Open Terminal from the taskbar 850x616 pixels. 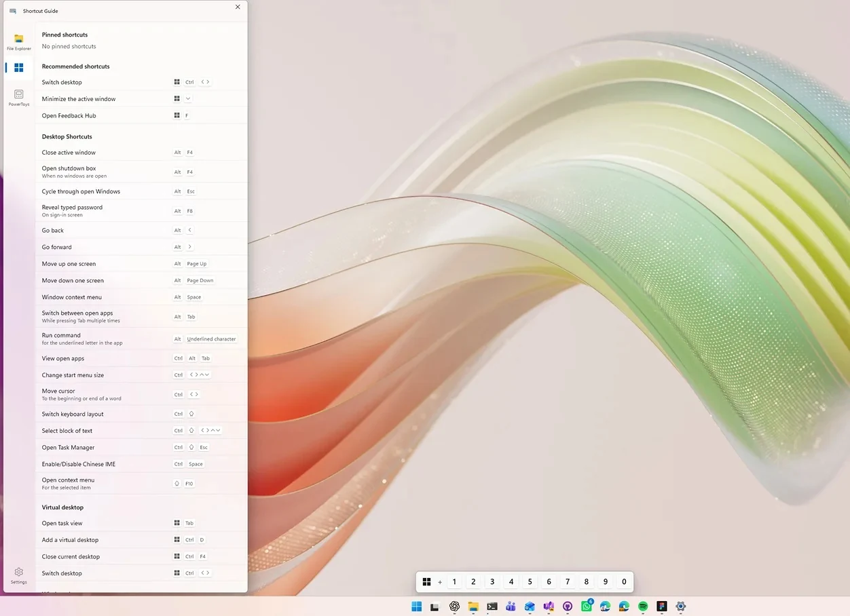[x=492, y=607]
